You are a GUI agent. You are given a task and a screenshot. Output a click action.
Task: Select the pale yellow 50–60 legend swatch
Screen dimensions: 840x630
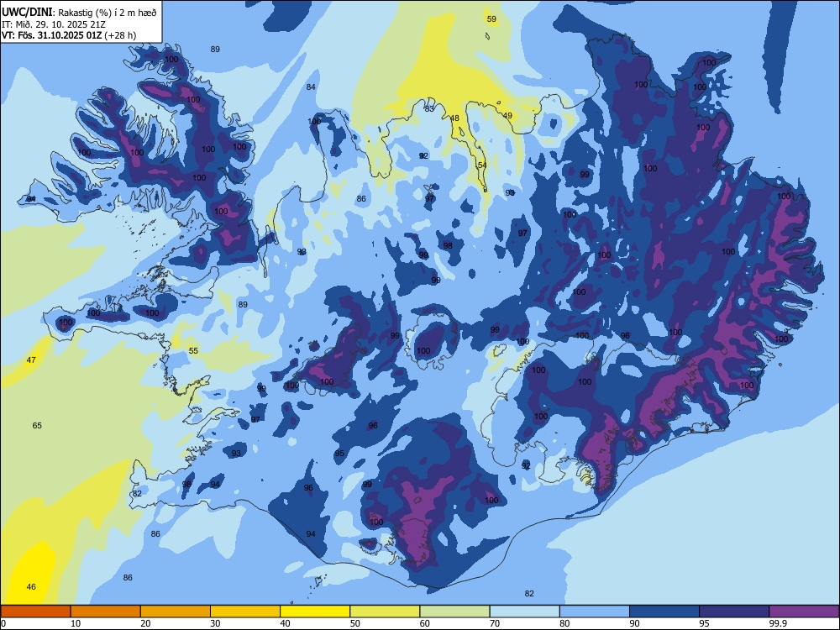point(385,612)
